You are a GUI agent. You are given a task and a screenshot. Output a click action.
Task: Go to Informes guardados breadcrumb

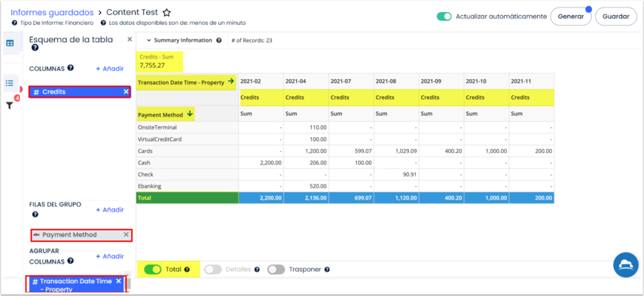click(52, 12)
